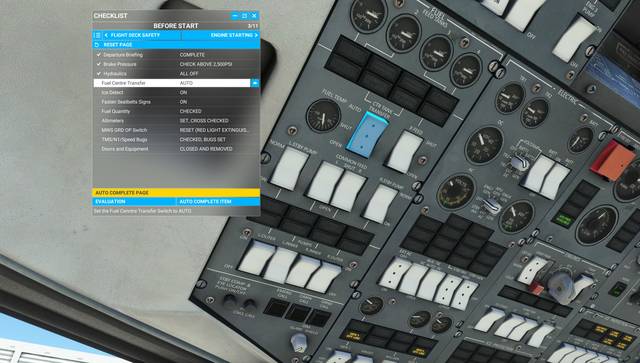The width and height of the screenshot is (640, 363).
Task: Check the Departure Briefing checkmark
Action: [99, 54]
